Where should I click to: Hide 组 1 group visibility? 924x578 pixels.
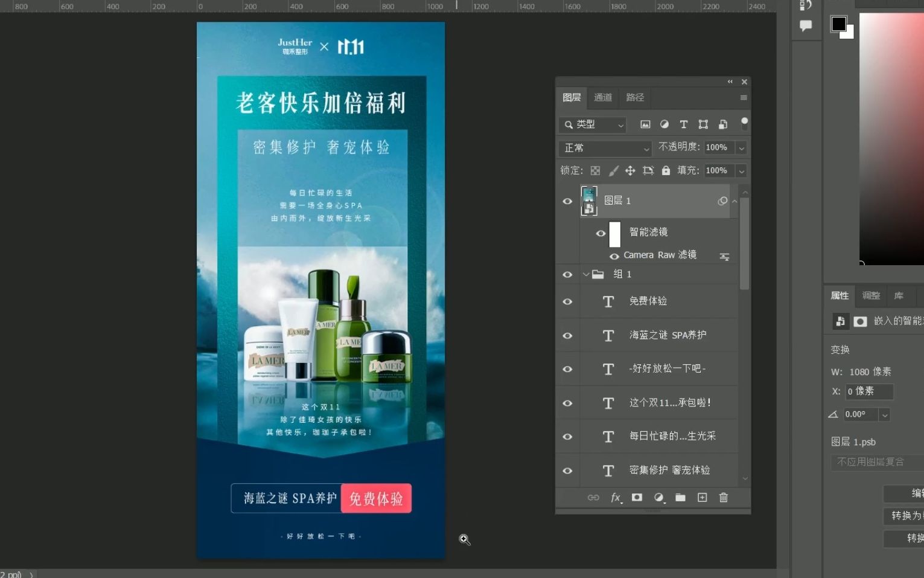click(x=567, y=275)
